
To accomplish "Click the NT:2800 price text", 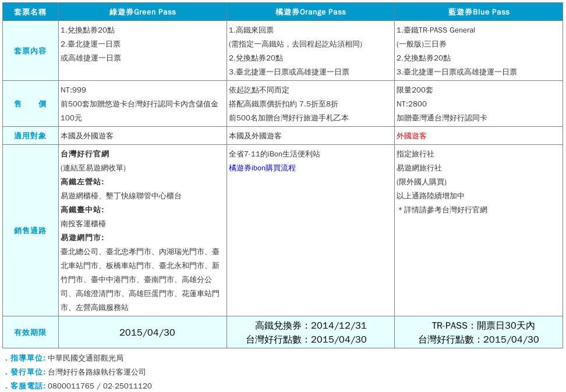I will (412, 104).
